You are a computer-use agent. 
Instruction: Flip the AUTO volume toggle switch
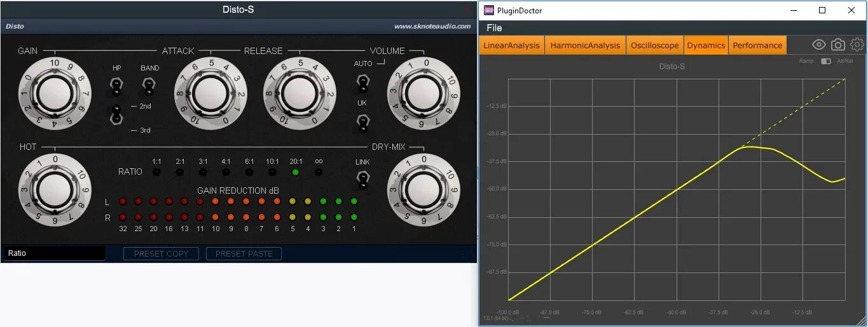tap(362, 83)
